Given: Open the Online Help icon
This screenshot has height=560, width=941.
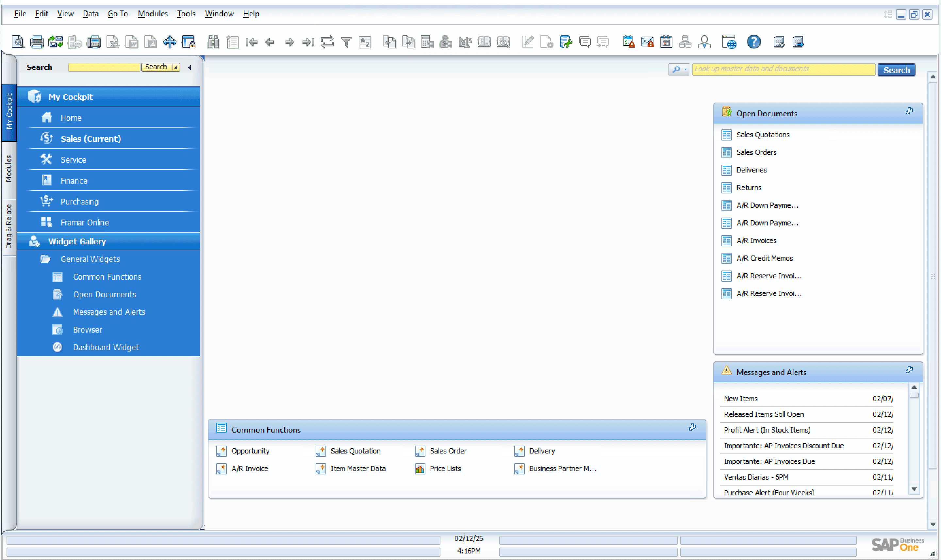Looking at the screenshot, I should coord(753,41).
